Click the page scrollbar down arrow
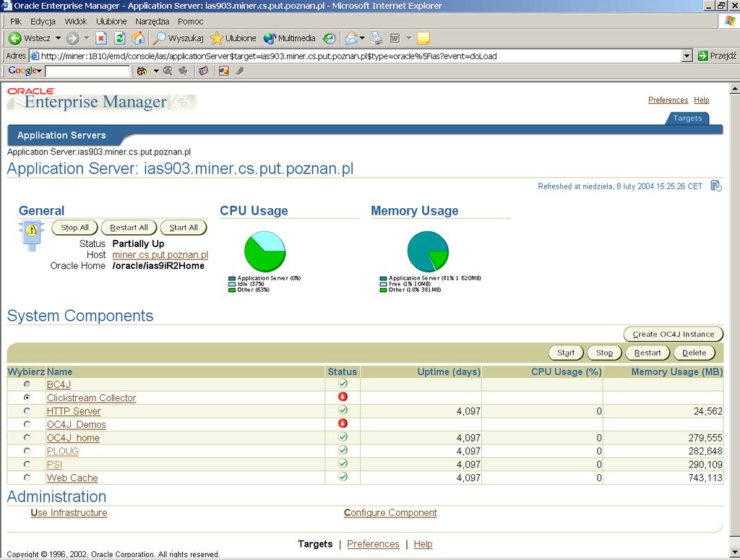740x560 pixels. pyautogui.click(x=735, y=551)
